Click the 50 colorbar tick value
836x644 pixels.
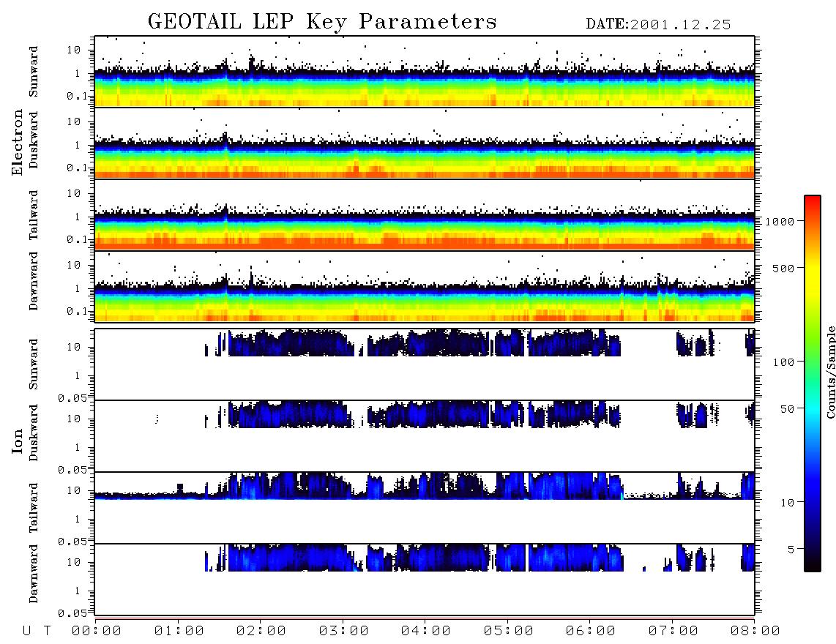coord(788,409)
